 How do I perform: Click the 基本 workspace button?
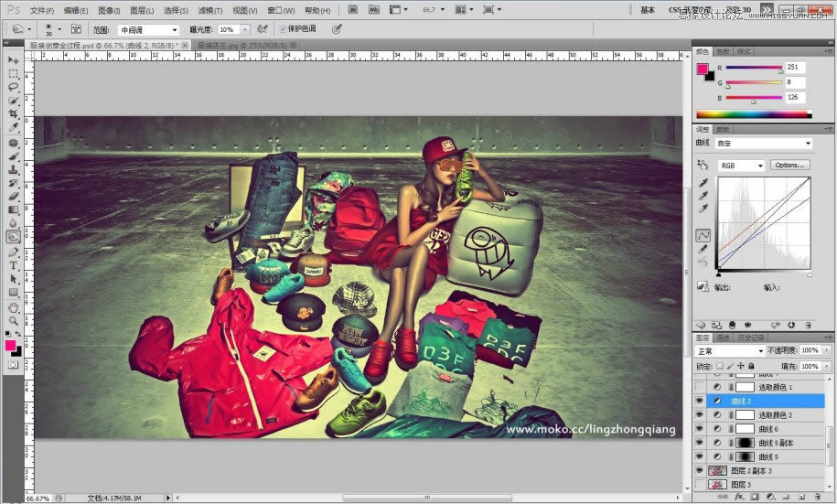[648, 10]
